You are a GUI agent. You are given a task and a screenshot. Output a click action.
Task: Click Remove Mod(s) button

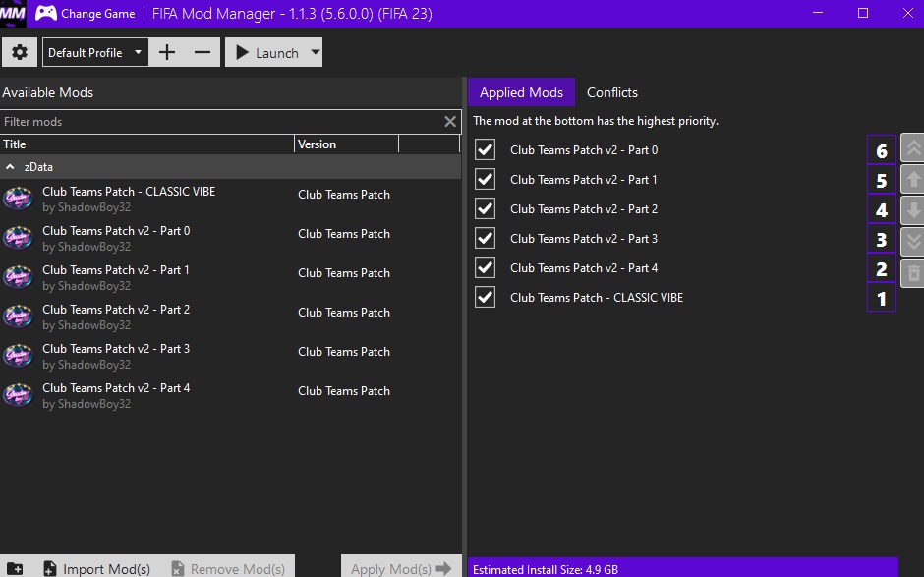(x=229, y=568)
